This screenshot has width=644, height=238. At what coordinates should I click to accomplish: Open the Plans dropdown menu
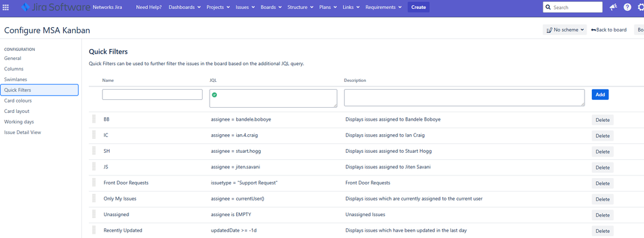click(x=328, y=7)
